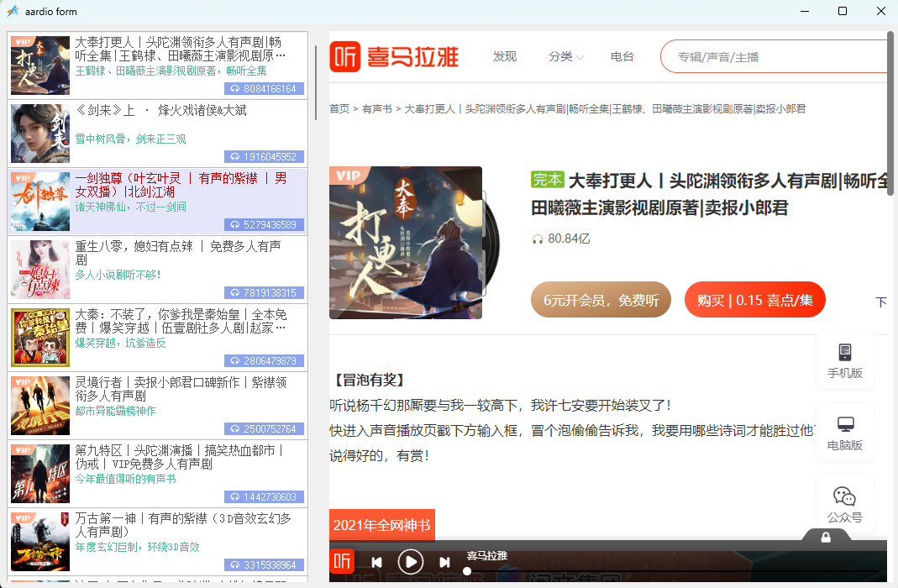The height and width of the screenshot is (588, 898).
Task: Select the title 第九特区 | 头陀渊演播
Action: pos(179,458)
